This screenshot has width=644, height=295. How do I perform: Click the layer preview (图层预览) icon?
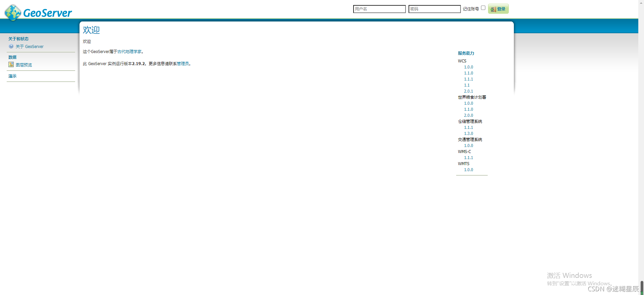11,65
